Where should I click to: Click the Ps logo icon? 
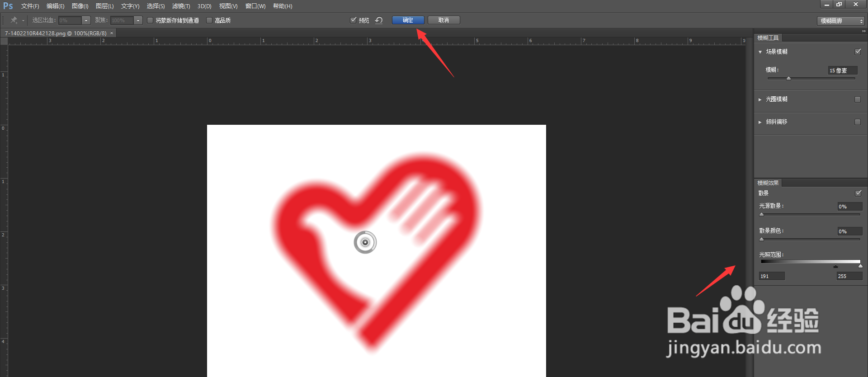click(8, 6)
